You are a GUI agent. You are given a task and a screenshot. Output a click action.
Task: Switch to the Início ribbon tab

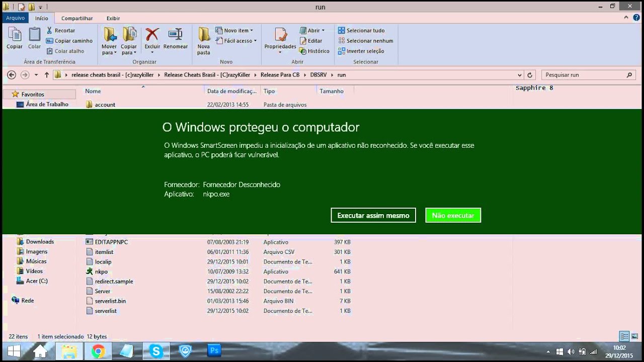[x=42, y=18]
